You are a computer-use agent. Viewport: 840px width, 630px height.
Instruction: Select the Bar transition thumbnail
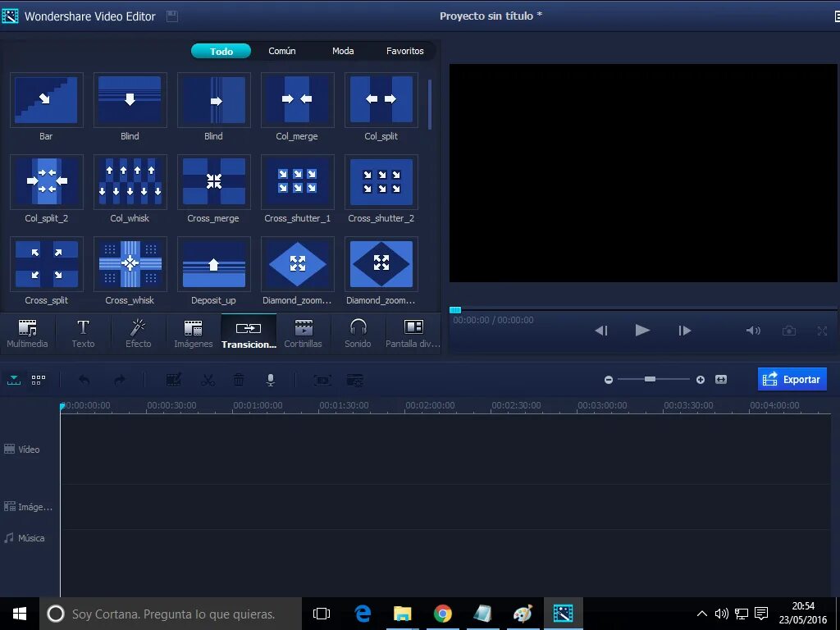click(x=46, y=100)
